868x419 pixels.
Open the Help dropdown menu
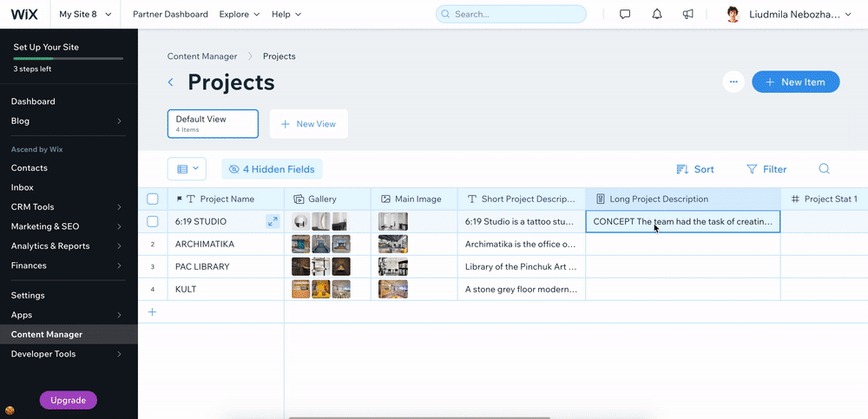click(x=286, y=15)
